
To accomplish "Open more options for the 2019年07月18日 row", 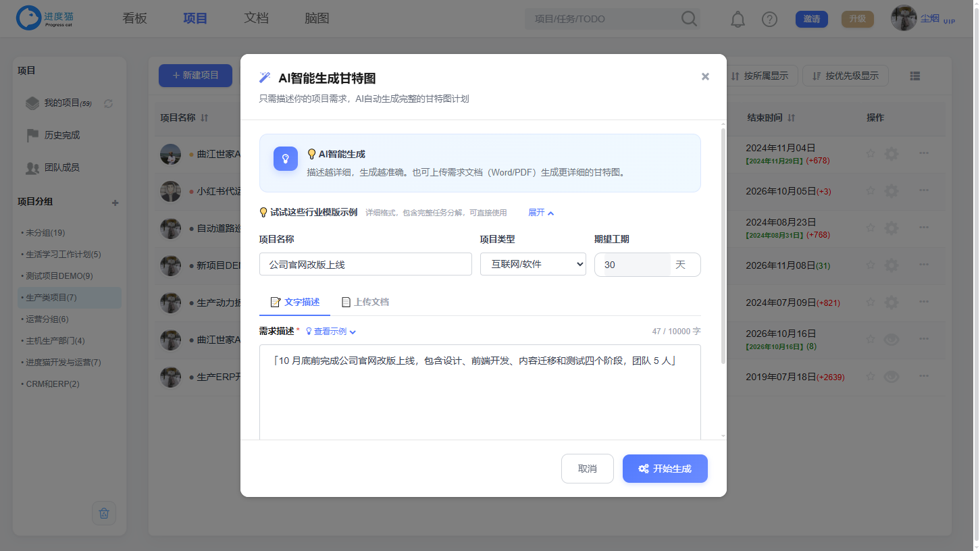I will point(924,377).
